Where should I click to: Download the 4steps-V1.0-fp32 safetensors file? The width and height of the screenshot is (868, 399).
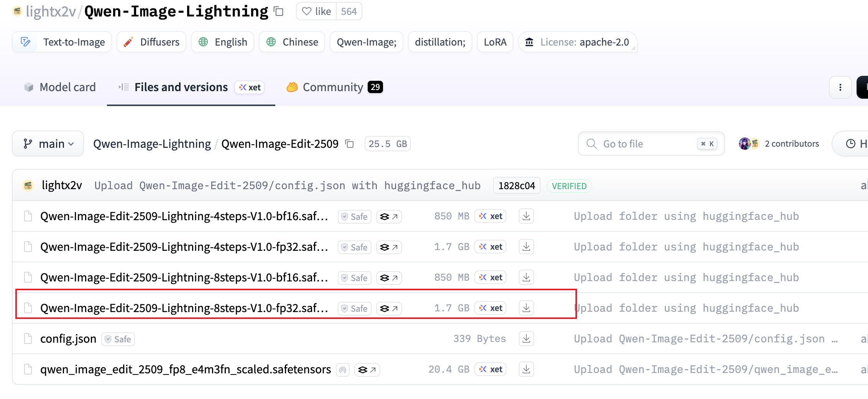(x=526, y=247)
